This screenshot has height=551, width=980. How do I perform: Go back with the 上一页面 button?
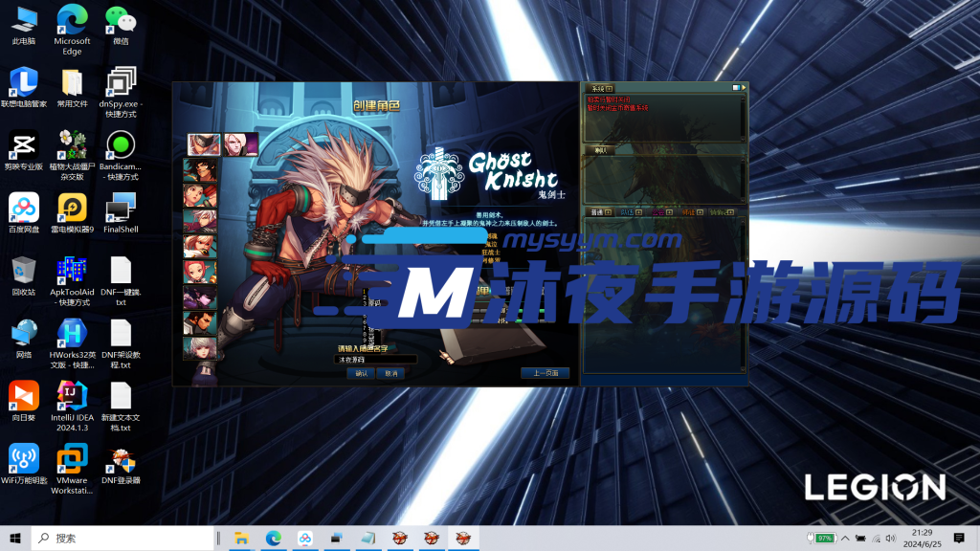pos(545,373)
